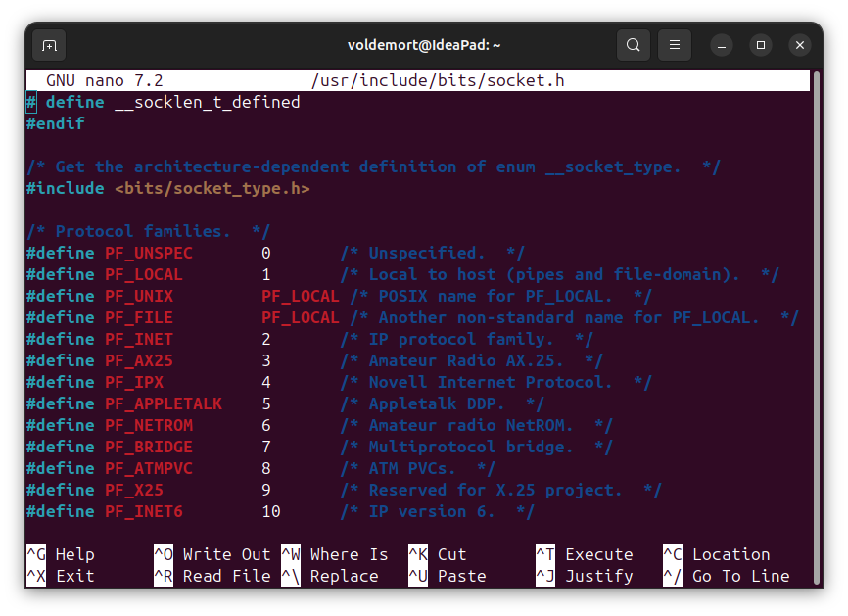Viewport: 848px width, 616px height.
Task: Open the terminal hamburger menu
Action: coord(674,45)
